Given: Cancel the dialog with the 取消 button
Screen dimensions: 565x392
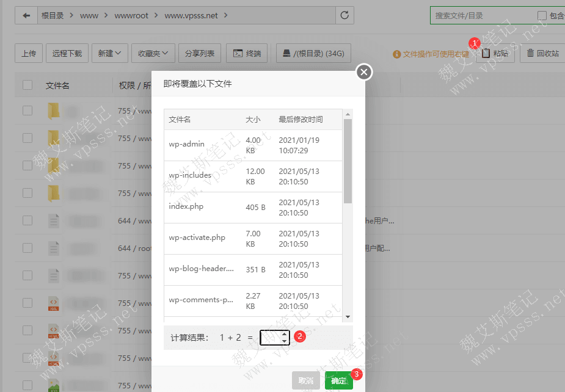Looking at the screenshot, I should click(x=305, y=380).
